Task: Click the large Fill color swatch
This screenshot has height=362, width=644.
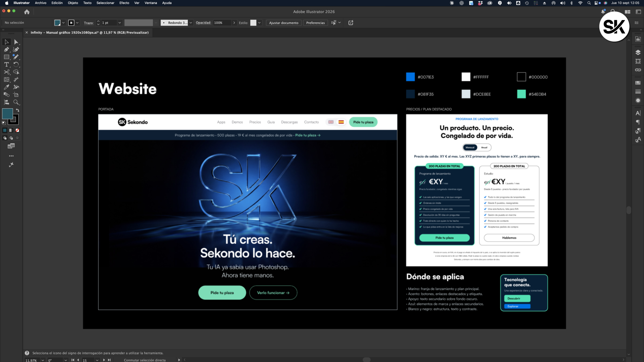Action: [x=7, y=114]
